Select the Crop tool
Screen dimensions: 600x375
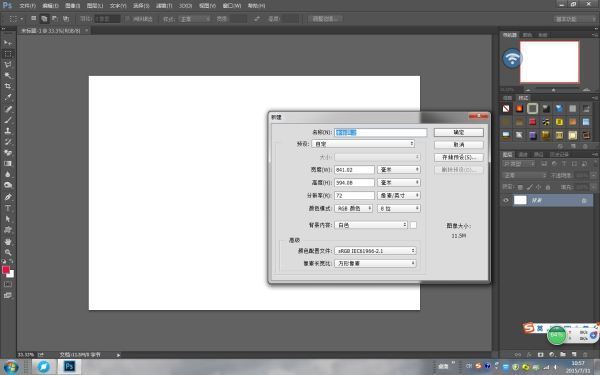(x=8, y=86)
